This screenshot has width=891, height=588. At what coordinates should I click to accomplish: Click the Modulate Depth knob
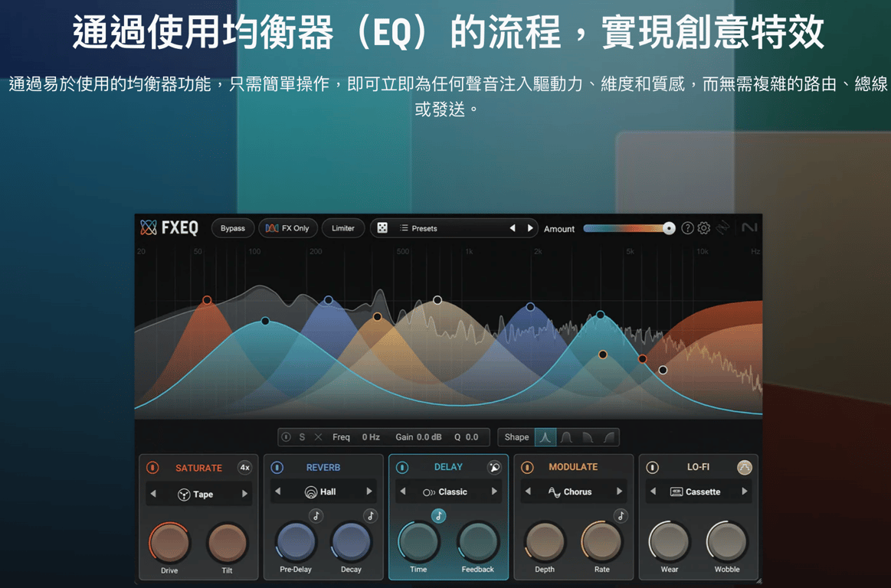(x=545, y=541)
